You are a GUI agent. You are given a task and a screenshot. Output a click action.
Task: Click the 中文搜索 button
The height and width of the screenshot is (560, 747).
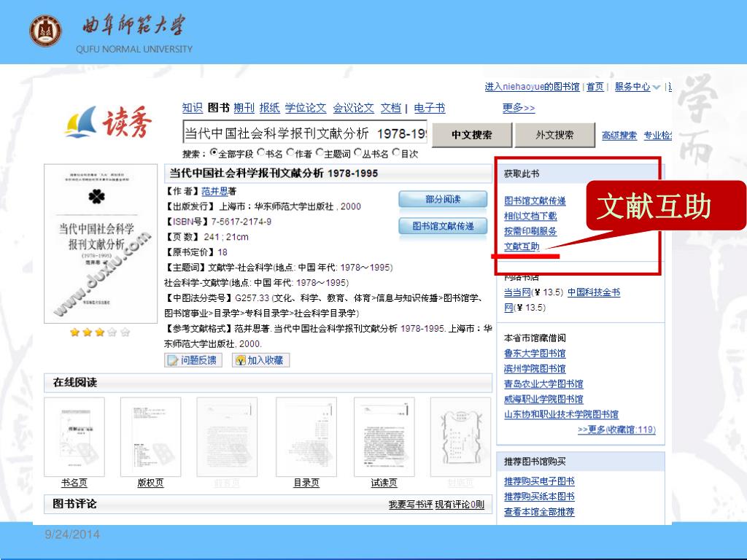[x=472, y=135]
